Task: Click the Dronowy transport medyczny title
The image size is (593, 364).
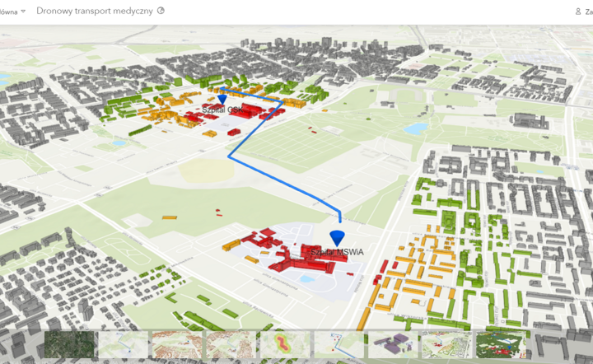Action: point(95,11)
